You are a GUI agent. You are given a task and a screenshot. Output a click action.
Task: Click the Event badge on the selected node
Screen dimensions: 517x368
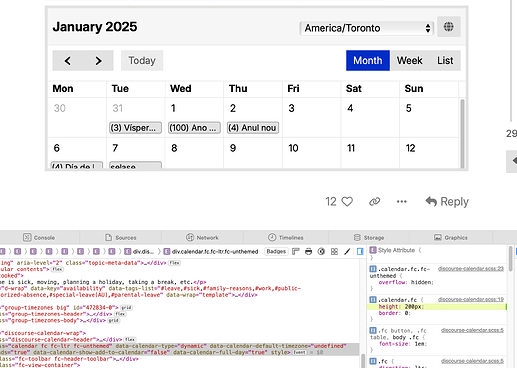[x=299, y=352]
